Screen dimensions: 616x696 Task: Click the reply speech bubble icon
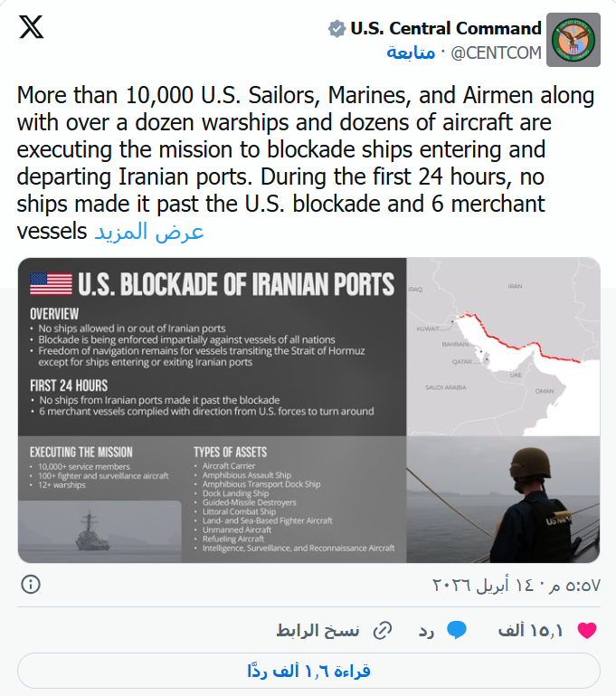(x=457, y=630)
